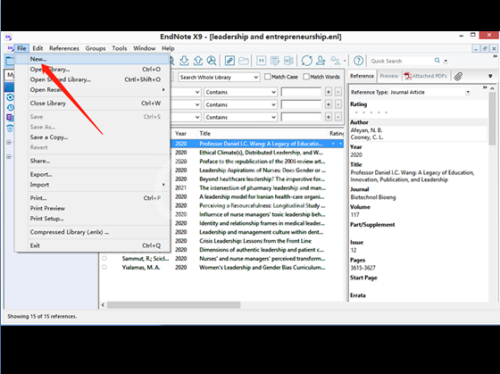Open the Reference Type Journal Article dropdown
Viewport: 500px width, 374px height.
pyautogui.click(x=410, y=92)
